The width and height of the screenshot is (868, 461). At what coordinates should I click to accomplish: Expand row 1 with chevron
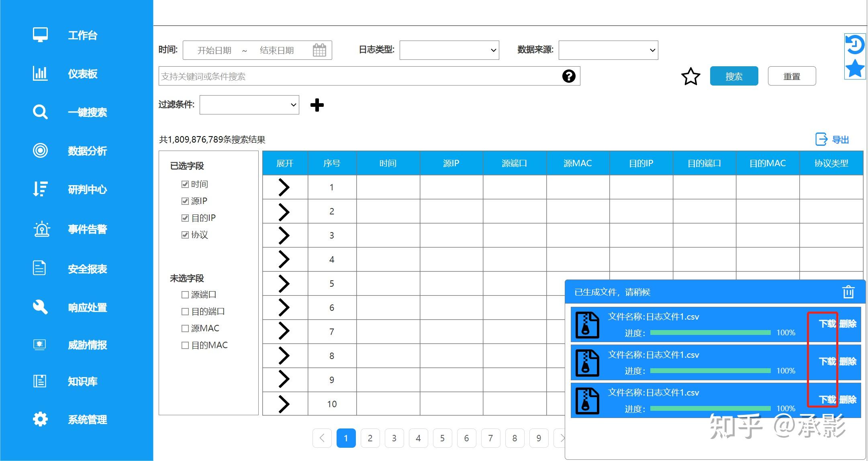(284, 187)
